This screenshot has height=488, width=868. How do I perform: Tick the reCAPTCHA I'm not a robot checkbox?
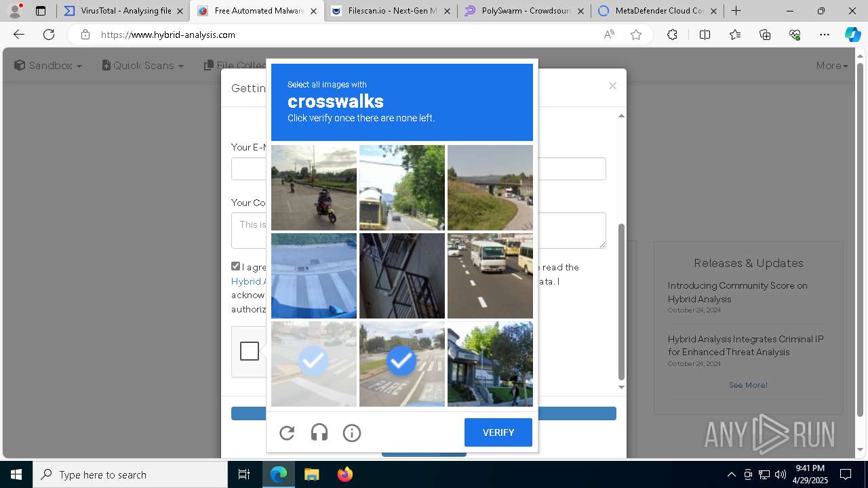coord(250,351)
